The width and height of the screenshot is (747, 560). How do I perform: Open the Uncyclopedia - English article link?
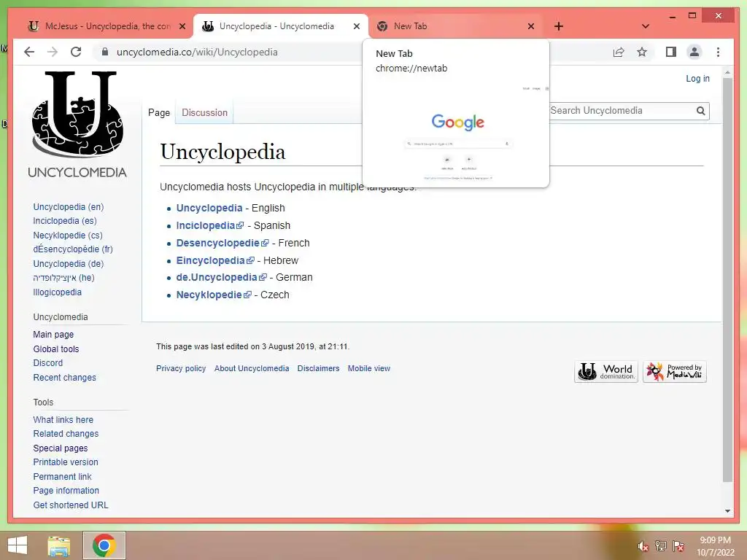(209, 208)
